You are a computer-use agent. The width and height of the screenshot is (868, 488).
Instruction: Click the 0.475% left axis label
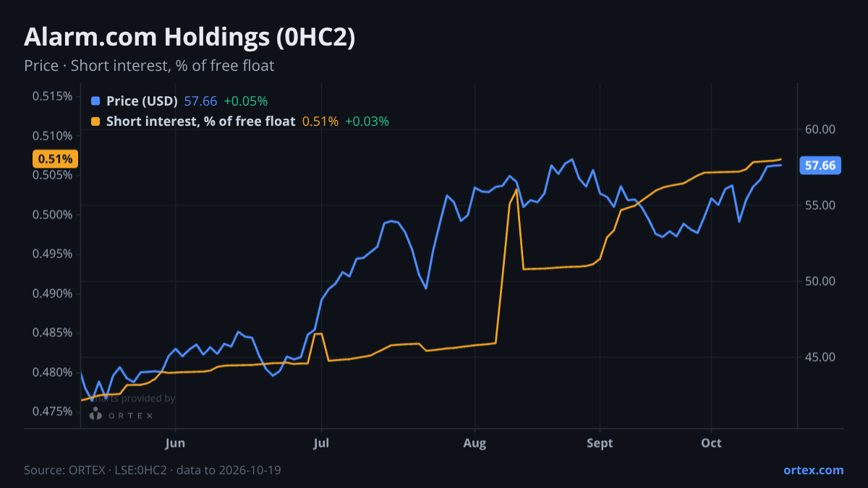pos(52,411)
